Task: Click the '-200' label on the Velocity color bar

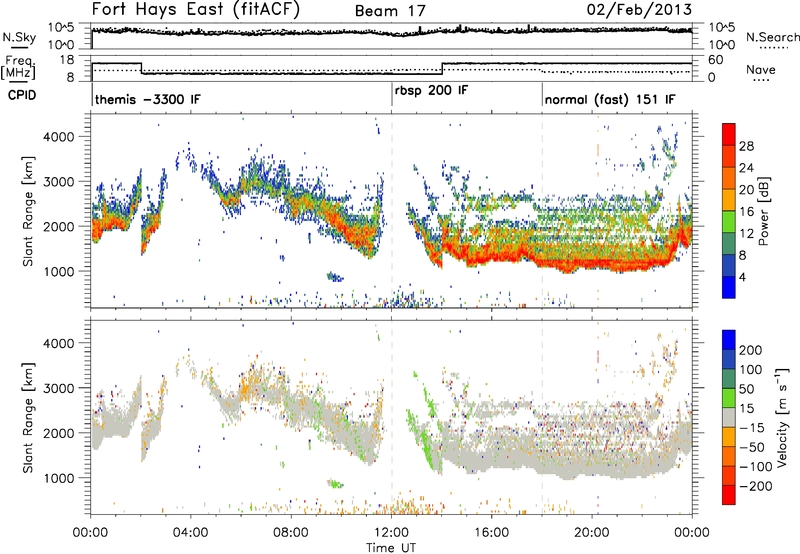Action: click(755, 486)
